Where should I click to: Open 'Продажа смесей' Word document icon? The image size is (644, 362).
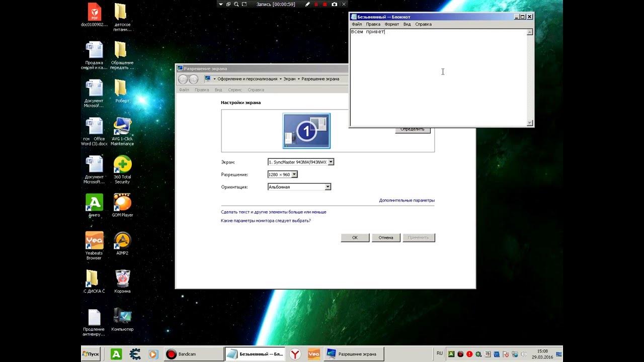coord(94,55)
